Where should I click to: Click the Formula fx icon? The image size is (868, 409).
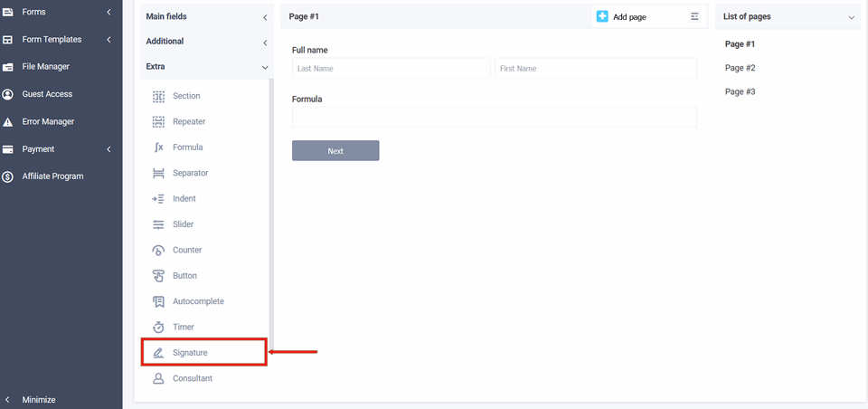pos(158,147)
